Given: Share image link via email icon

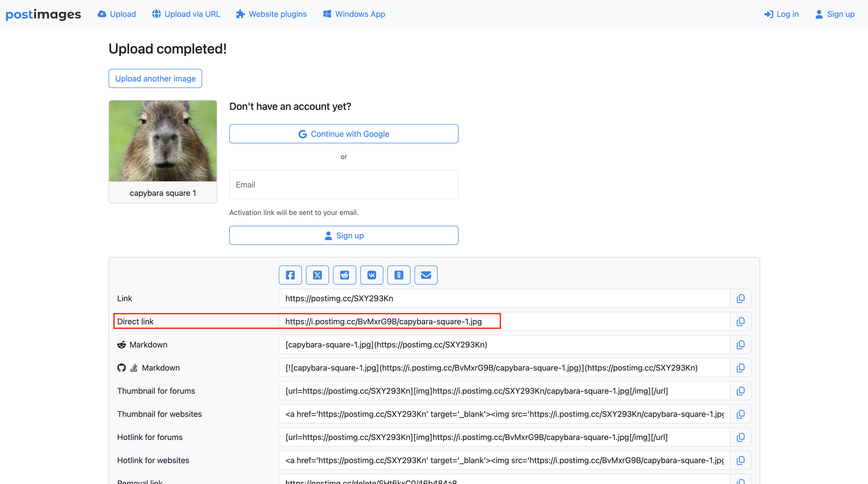Looking at the screenshot, I should [426, 275].
